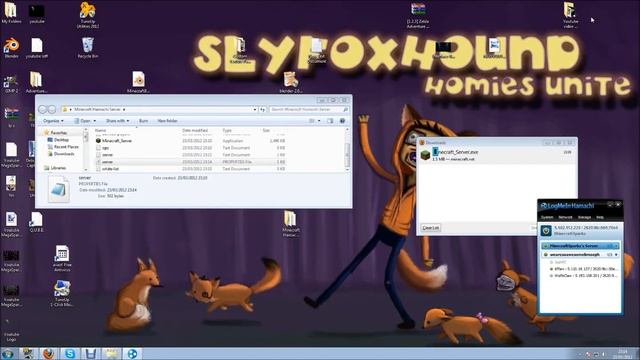Click the Start button on taskbar

(8, 353)
